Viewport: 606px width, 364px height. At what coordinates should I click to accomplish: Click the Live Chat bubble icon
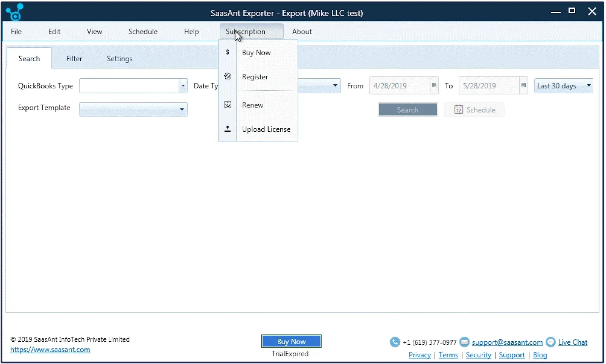pos(551,342)
